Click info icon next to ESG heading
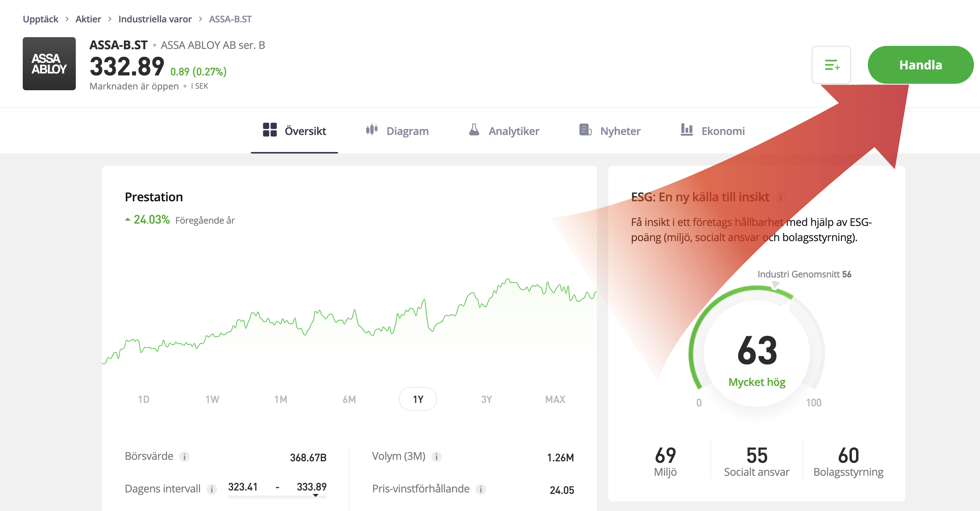This screenshot has height=511, width=980. pos(780,197)
